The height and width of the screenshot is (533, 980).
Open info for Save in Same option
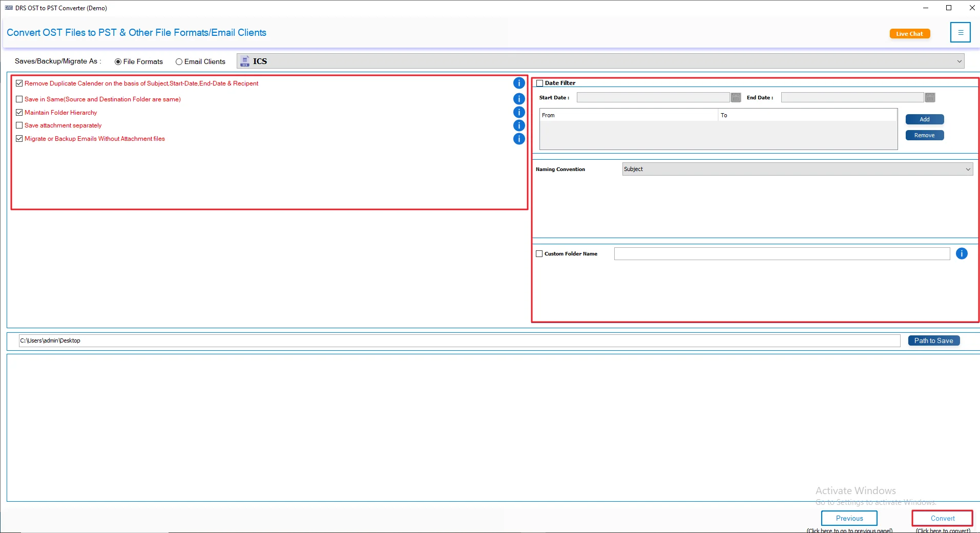click(519, 99)
